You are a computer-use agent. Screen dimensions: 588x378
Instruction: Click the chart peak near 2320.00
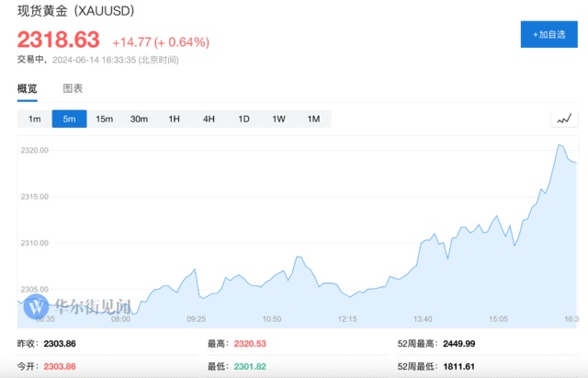(559, 145)
